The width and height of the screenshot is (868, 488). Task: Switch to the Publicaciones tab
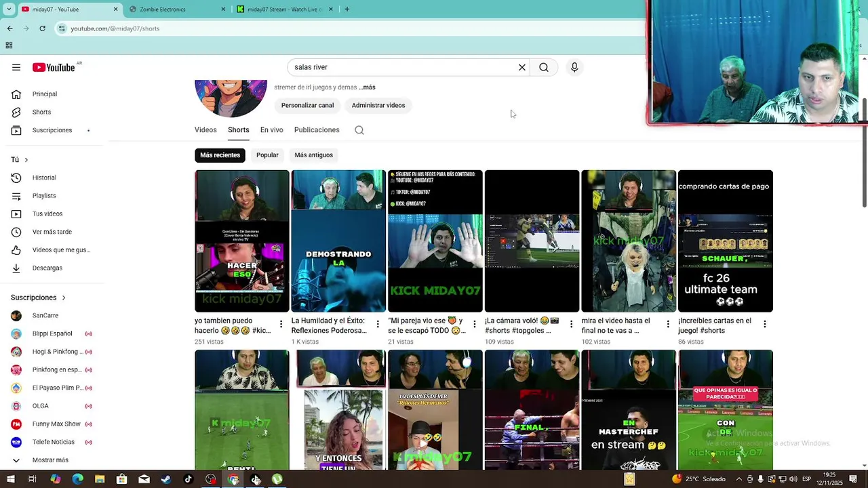(x=317, y=130)
